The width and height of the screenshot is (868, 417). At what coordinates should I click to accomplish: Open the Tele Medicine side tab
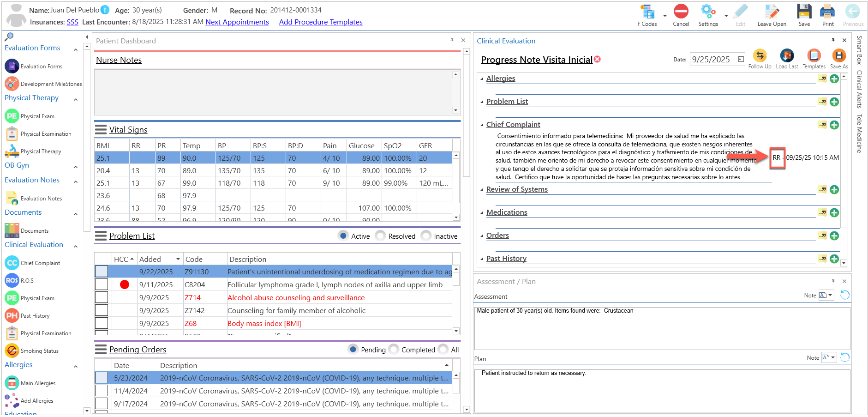[x=859, y=133]
